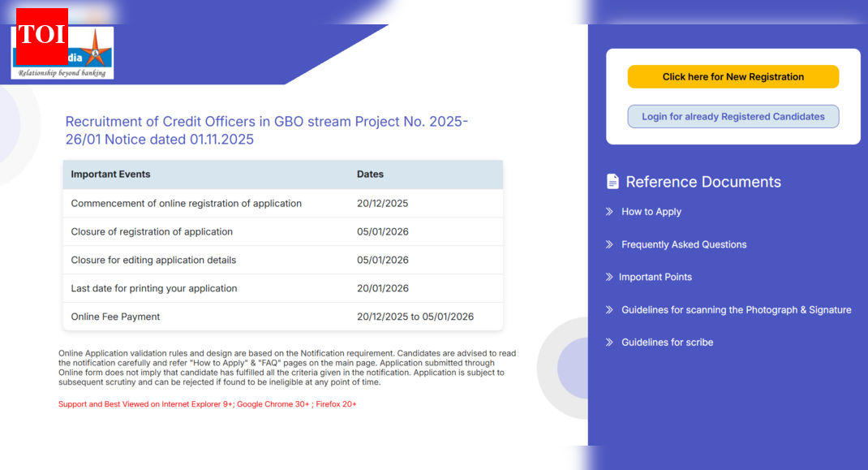Expand the chevron beside scanning Photograph Guidelines
The height and width of the screenshot is (470, 868).
click(608, 309)
